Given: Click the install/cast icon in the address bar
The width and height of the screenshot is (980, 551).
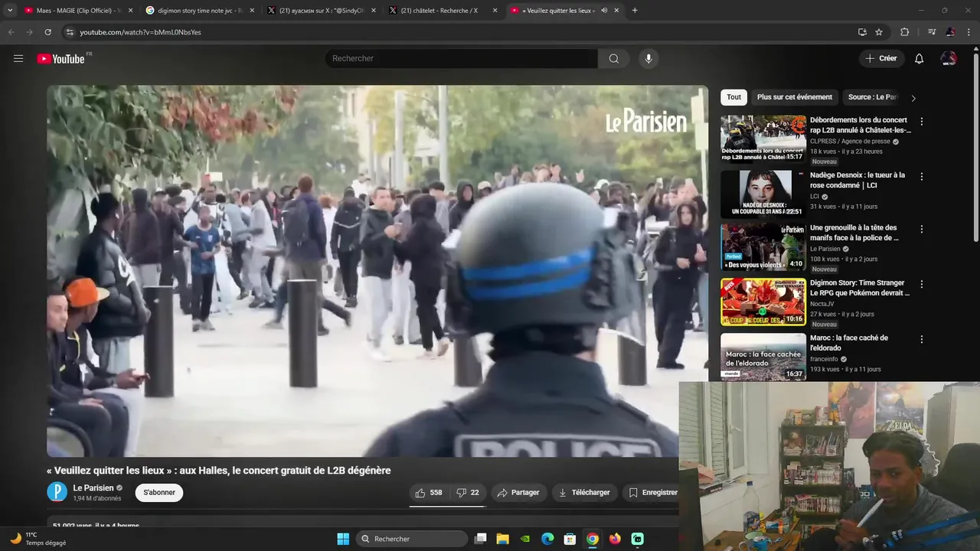Looking at the screenshot, I should [862, 32].
